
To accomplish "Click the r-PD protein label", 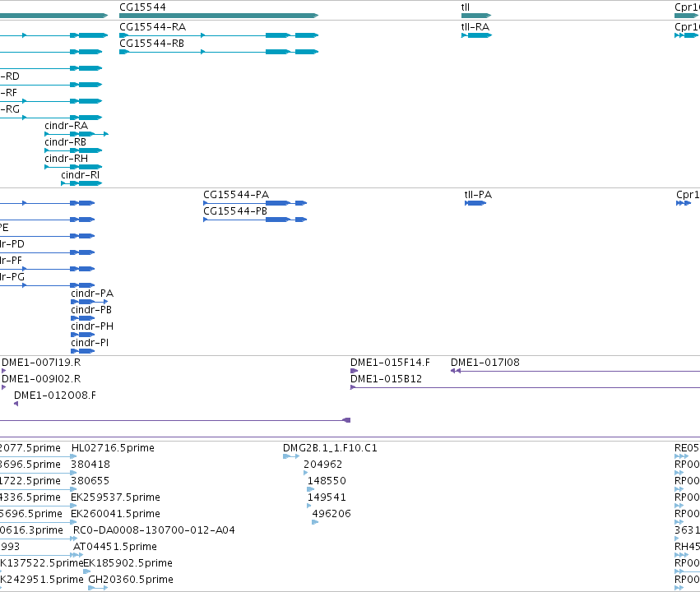I will [12, 244].
